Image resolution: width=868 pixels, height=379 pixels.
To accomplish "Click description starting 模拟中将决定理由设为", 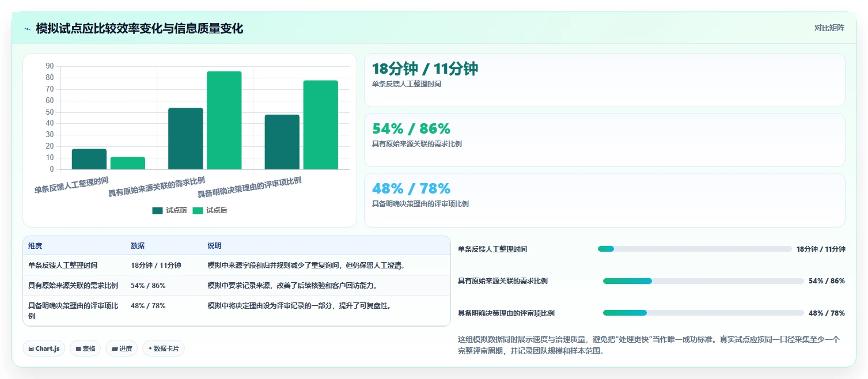I will click(300, 306).
